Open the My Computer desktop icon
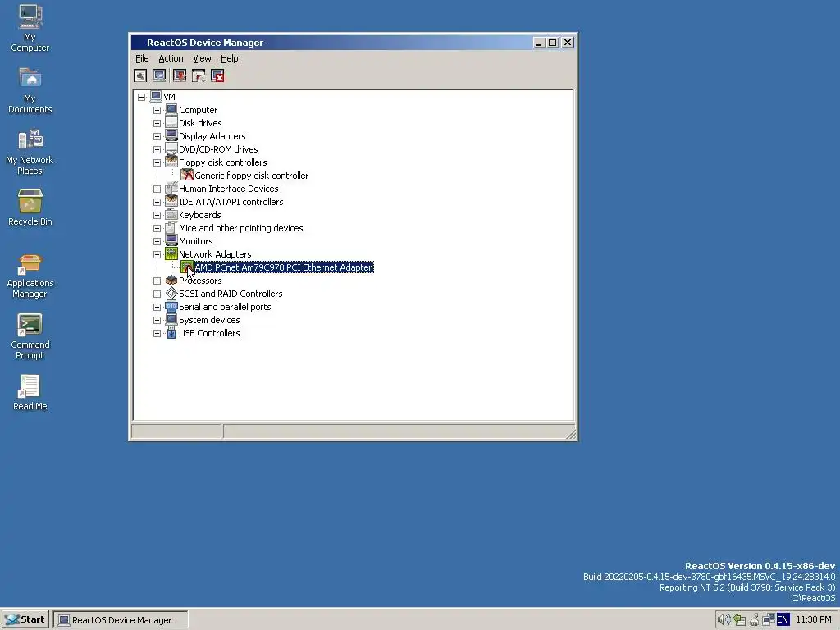 [x=30, y=28]
